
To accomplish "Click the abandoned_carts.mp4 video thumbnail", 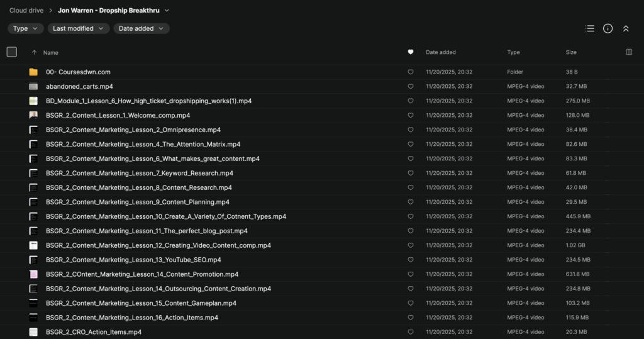I will [x=33, y=87].
